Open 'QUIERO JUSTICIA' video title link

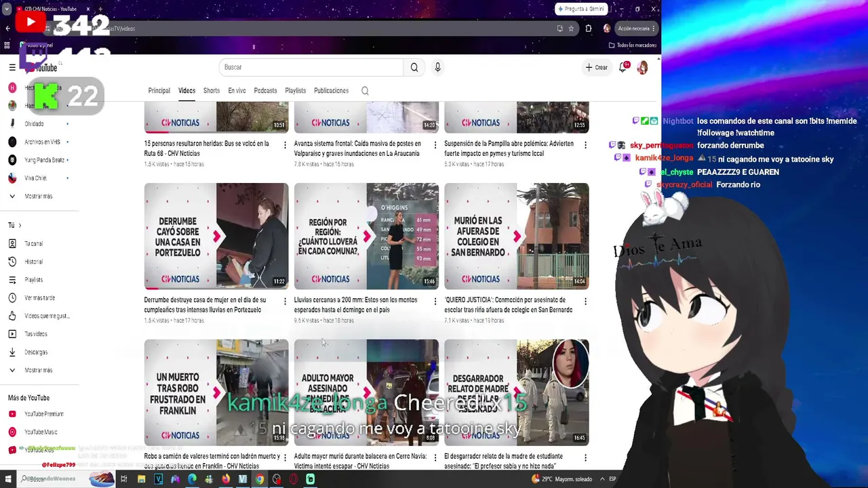coord(508,305)
